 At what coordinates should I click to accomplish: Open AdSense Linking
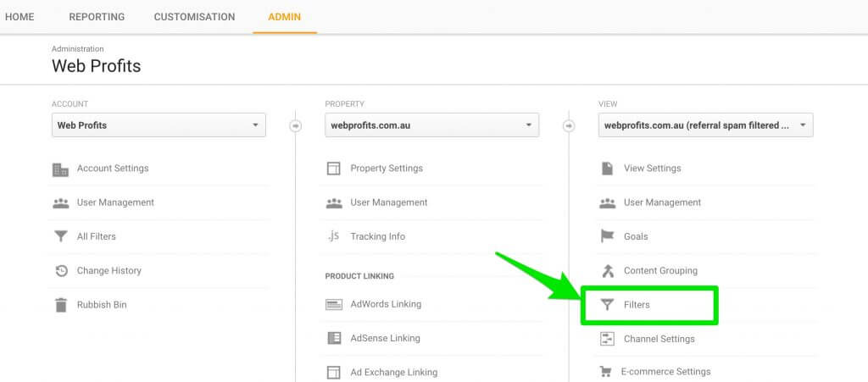click(386, 338)
